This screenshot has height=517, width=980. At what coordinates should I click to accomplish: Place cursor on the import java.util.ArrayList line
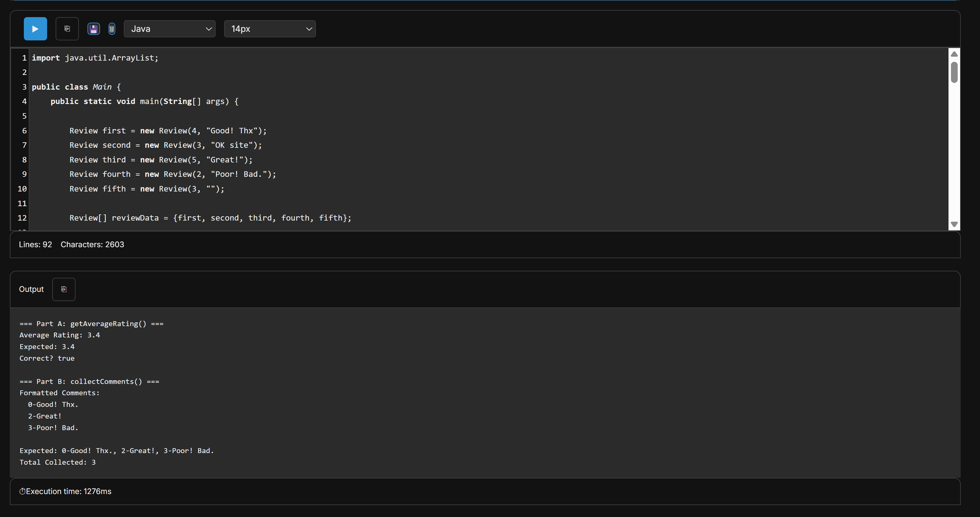[x=95, y=58]
